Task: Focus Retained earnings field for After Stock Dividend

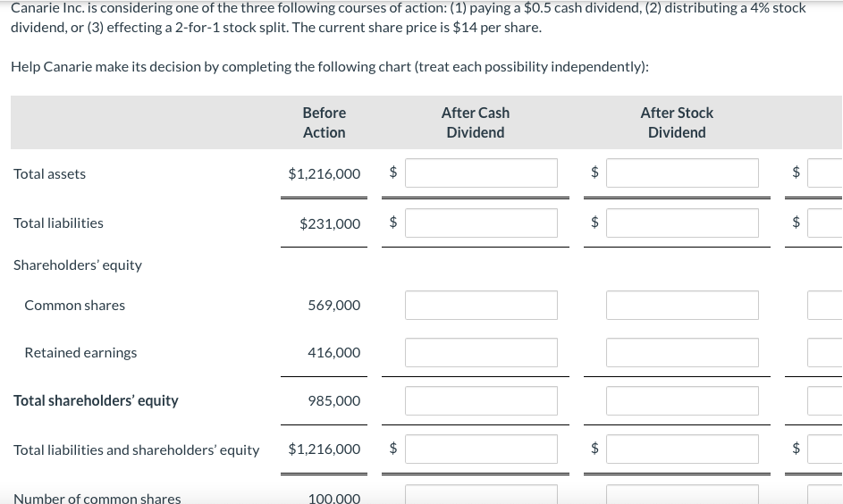Action: [x=682, y=352]
